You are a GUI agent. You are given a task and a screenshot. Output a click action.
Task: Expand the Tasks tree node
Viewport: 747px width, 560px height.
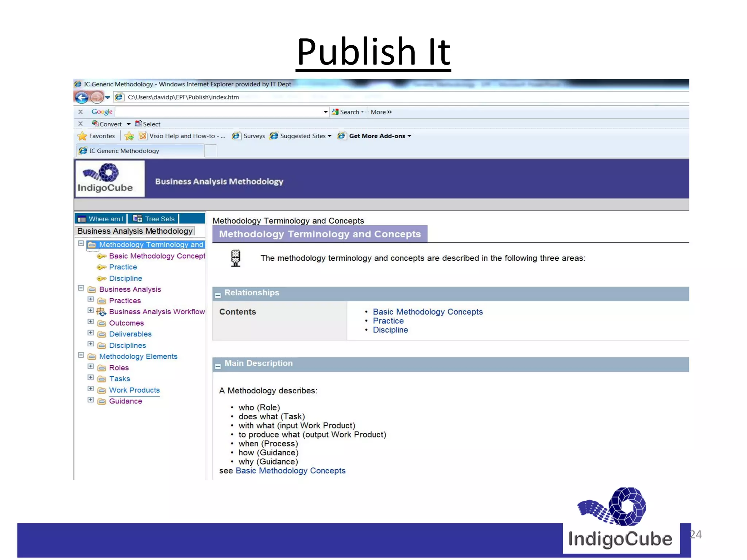[x=91, y=377]
